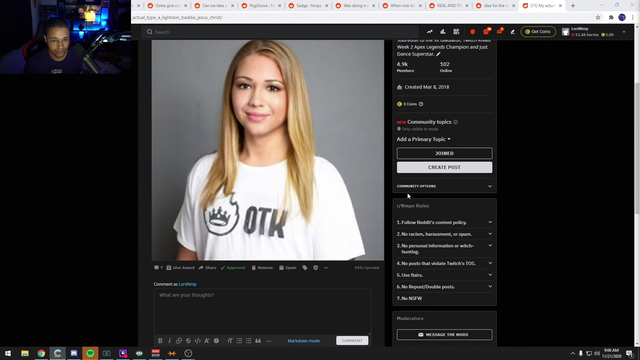640x360 pixels.
Task: Open Discord from the Windows taskbar
Action: pyautogui.click(x=74, y=353)
